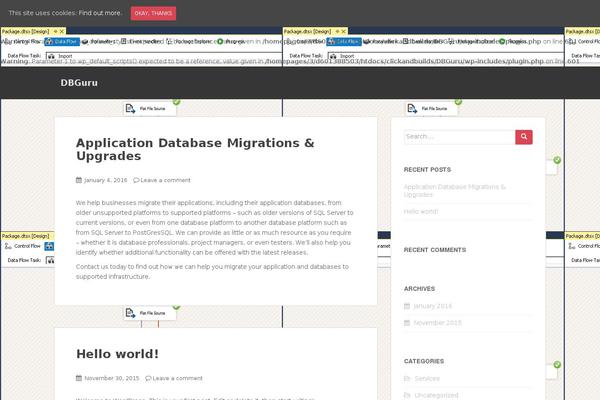
Task: Open the January 2016 archive link
Action: 433,306
